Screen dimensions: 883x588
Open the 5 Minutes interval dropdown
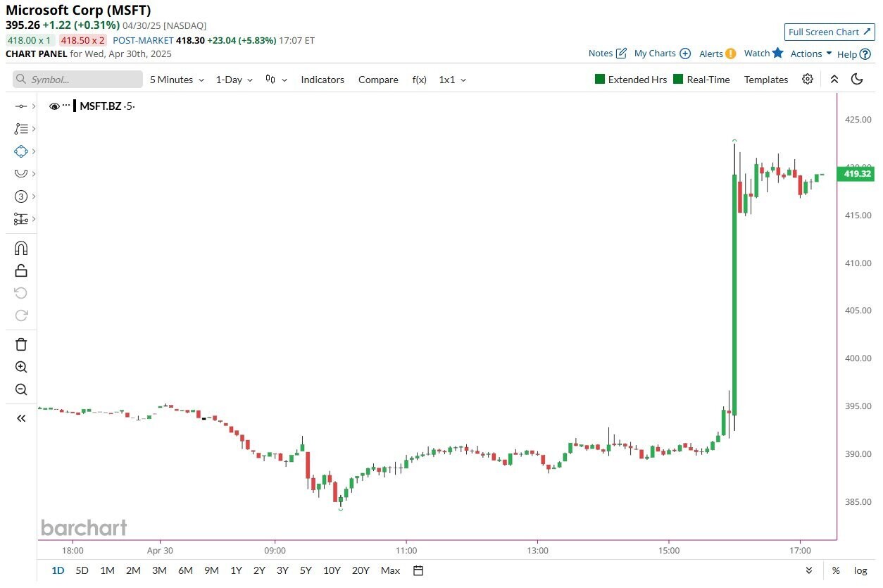(177, 80)
